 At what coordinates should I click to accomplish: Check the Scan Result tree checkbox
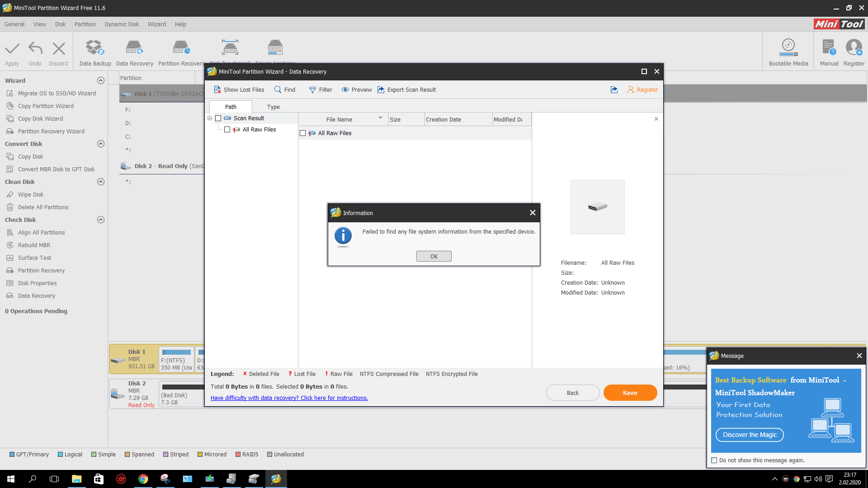coord(218,118)
